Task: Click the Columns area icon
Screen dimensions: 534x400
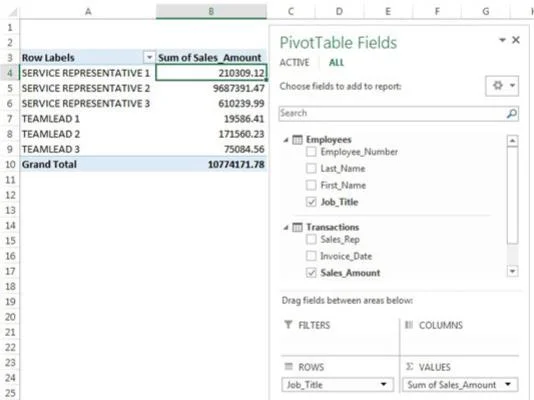Action: coord(409,325)
